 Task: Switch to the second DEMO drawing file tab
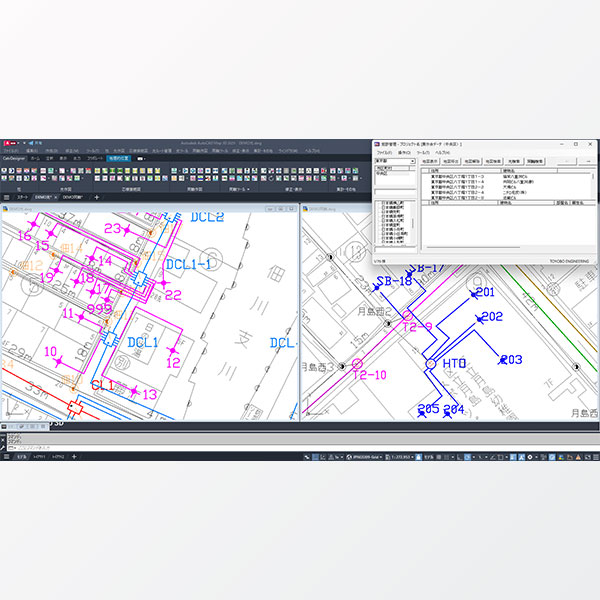tap(73, 197)
